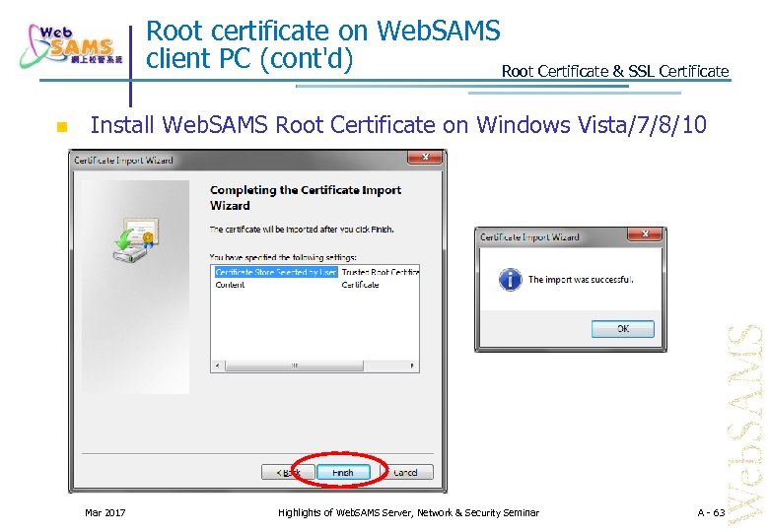The width and height of the screenshot is (769, 532).
Task: Click 'The import was successful.' message text
Action: click(581, 280)
